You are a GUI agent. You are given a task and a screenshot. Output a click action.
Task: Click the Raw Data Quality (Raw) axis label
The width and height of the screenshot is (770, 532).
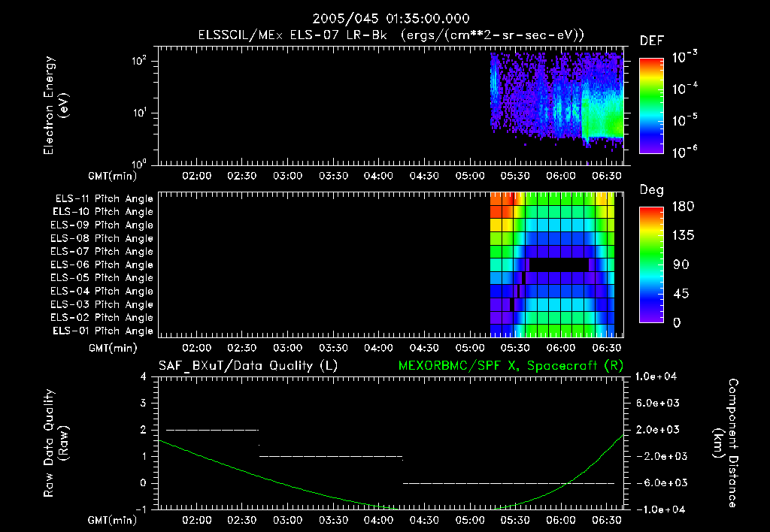click(x=56, y=443)
